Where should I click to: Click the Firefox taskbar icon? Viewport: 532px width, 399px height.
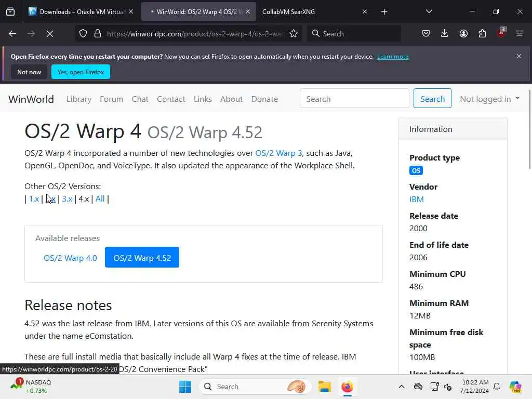click(347, 387)
